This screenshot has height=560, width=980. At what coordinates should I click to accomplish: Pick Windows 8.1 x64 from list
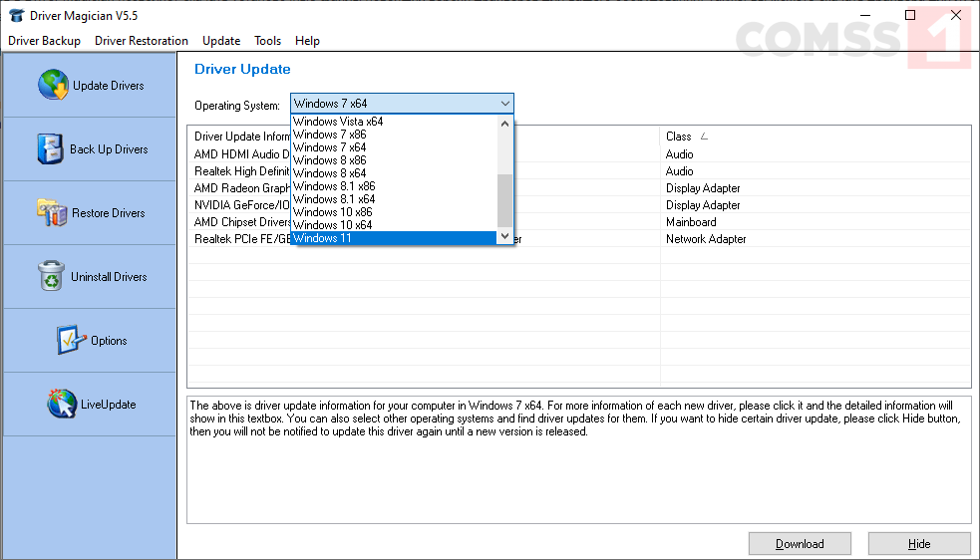click(395, 198)
